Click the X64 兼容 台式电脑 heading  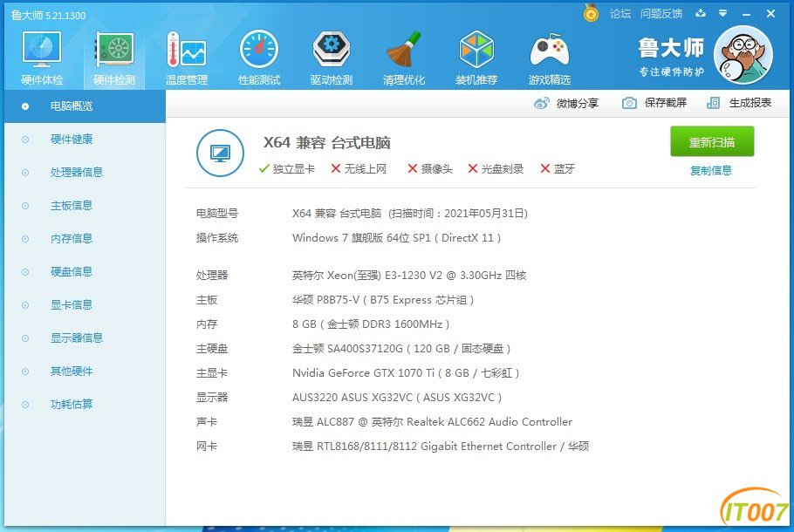tap(327, 143)
